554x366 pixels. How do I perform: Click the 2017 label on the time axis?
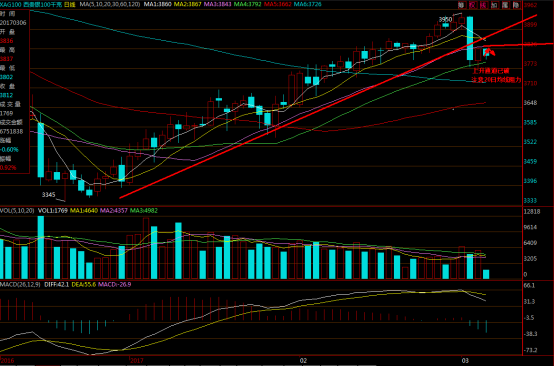(136, 360)
